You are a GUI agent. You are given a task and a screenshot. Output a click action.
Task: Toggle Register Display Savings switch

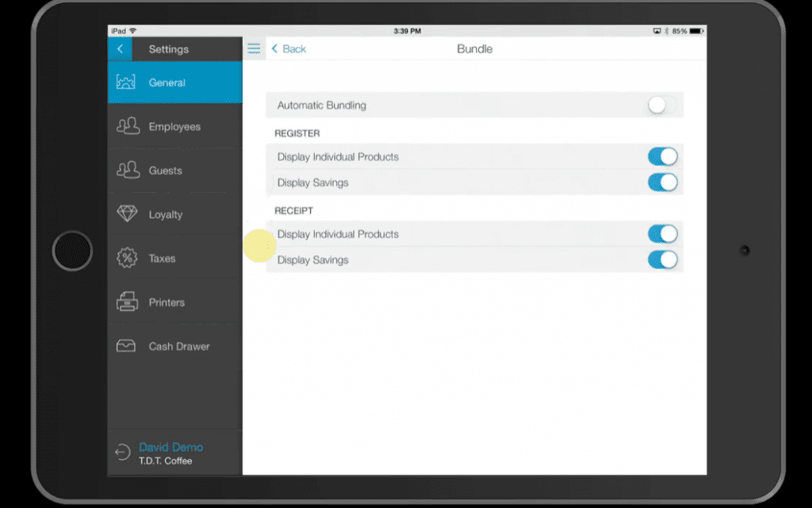click(662, 183)
